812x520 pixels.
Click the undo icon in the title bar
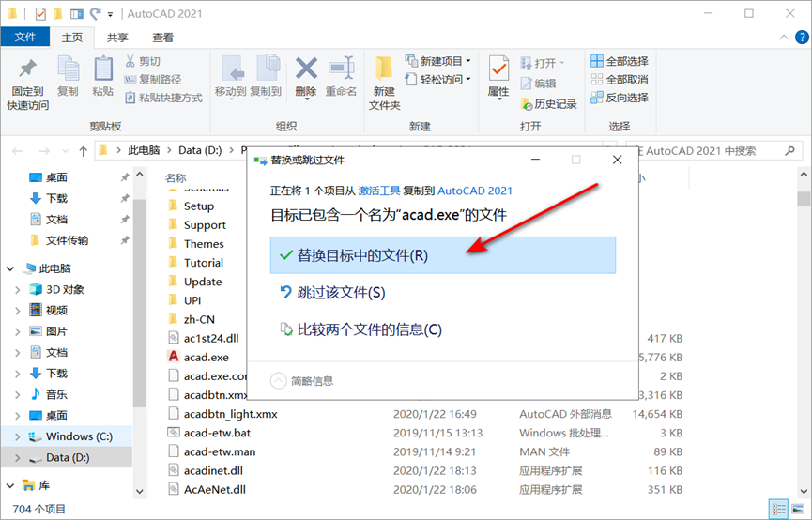[x=95, y=13]
